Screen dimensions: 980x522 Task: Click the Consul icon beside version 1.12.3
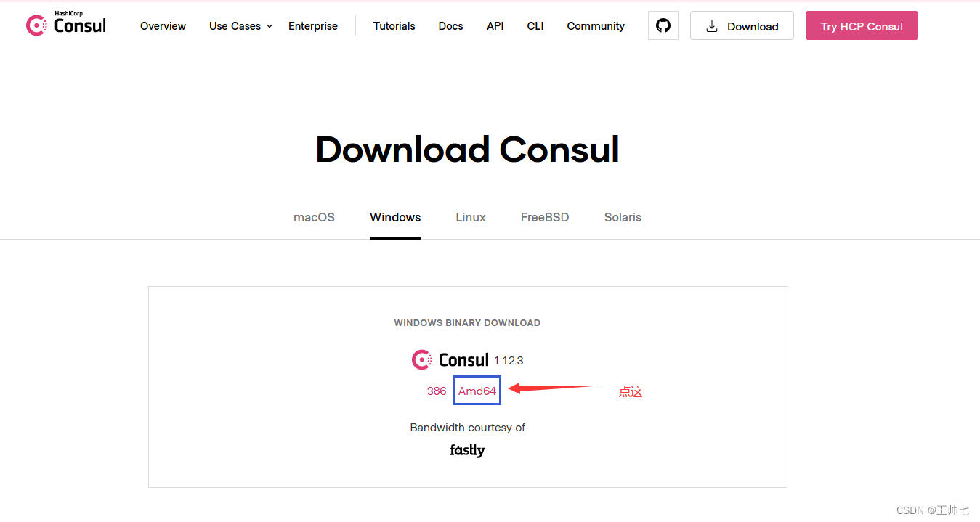[x=421, y=359]
